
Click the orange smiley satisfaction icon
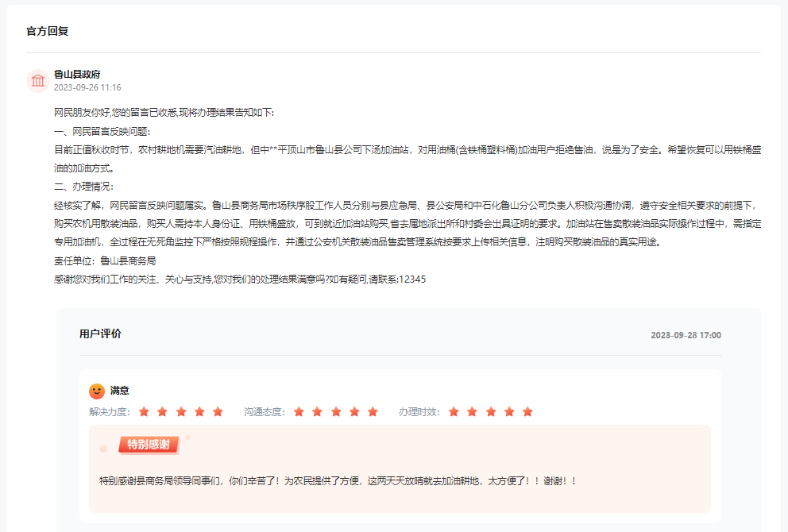96,391
